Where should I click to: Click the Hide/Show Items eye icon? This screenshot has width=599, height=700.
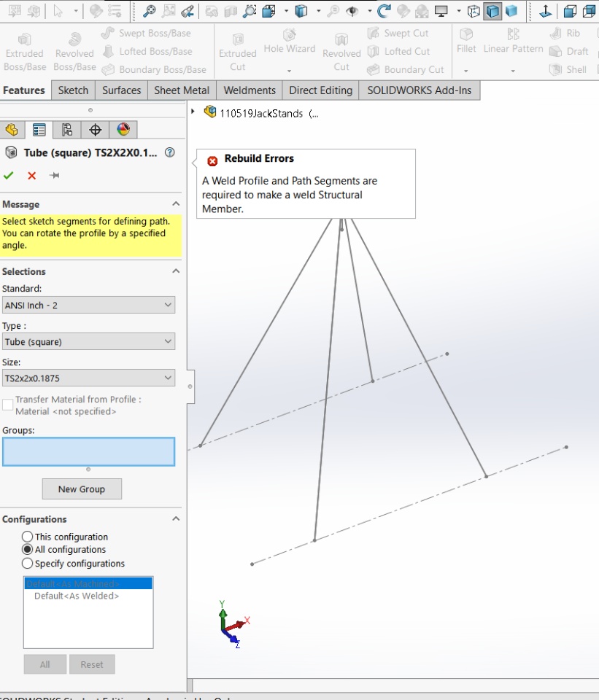coord(352,11)
